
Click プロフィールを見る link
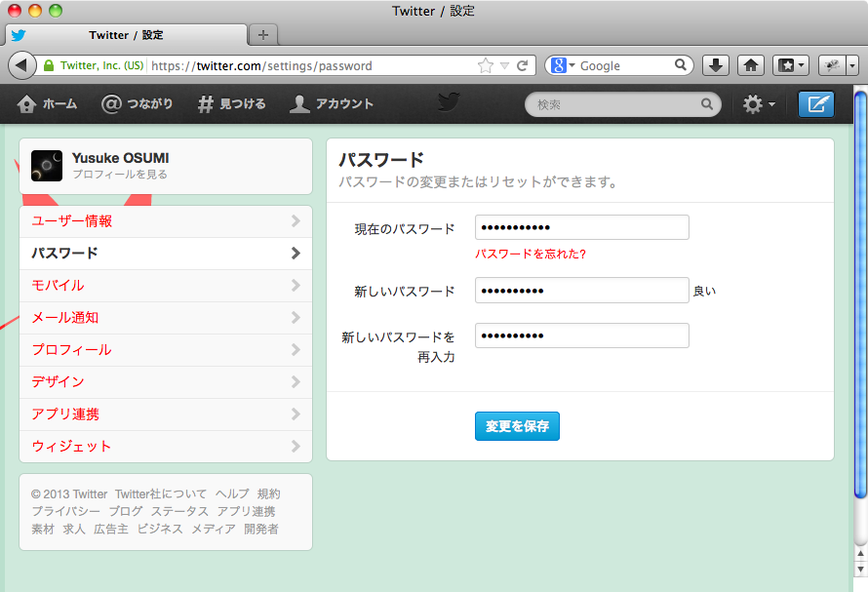point(120,175)
